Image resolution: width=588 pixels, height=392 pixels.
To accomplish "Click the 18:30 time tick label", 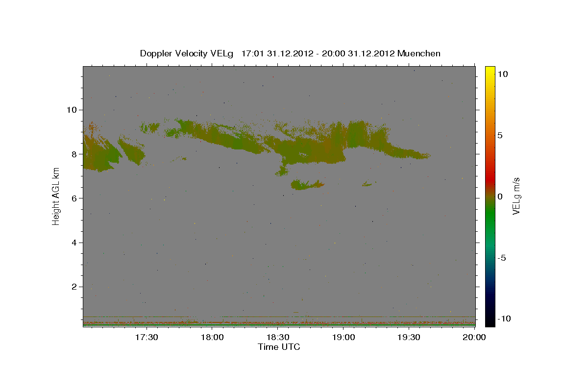I will click(x=278, y=337).
